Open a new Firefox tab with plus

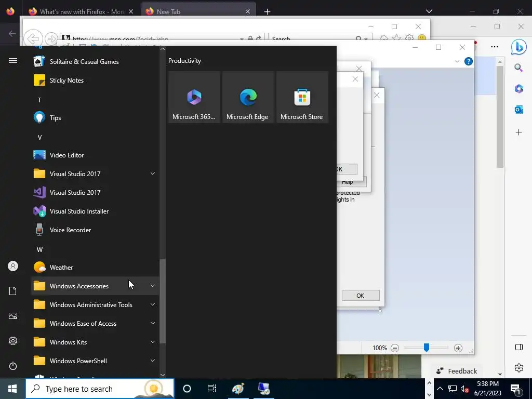268,12
